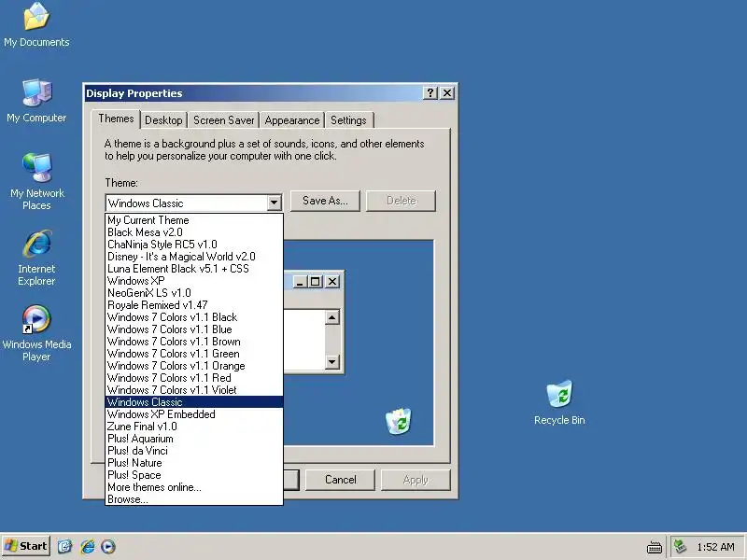Click preview window scrollbar up arrow
Image resolution: width=747 pixels, height=560 pixels.
[x=332, y=317]
